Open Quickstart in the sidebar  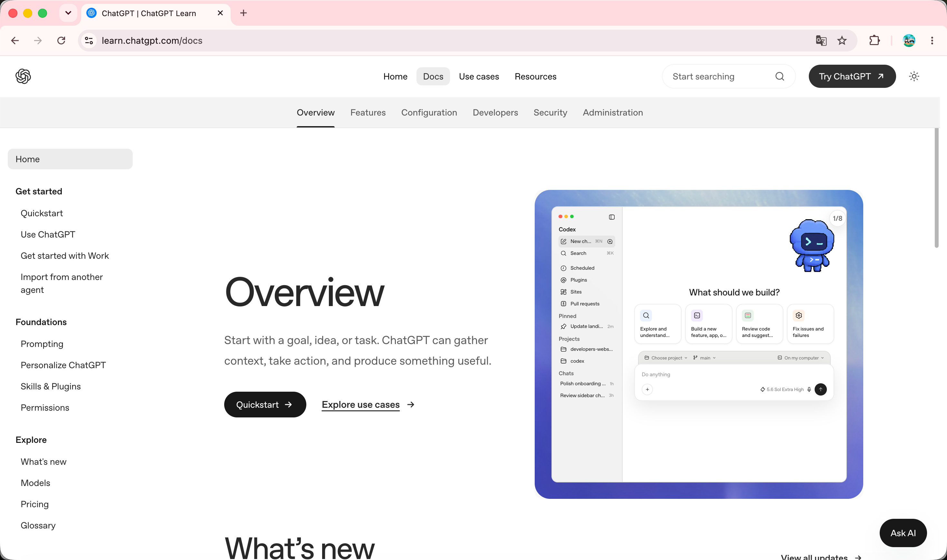(42, 214)
